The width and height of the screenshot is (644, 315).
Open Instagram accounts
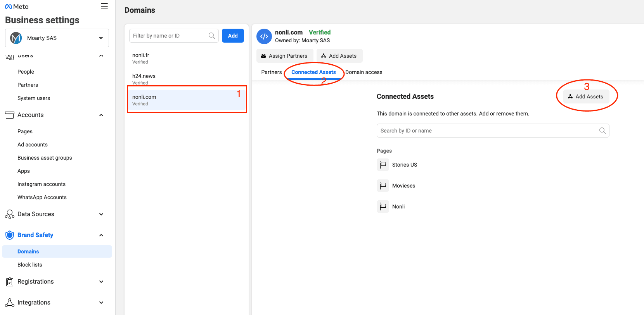coord(42,184)
